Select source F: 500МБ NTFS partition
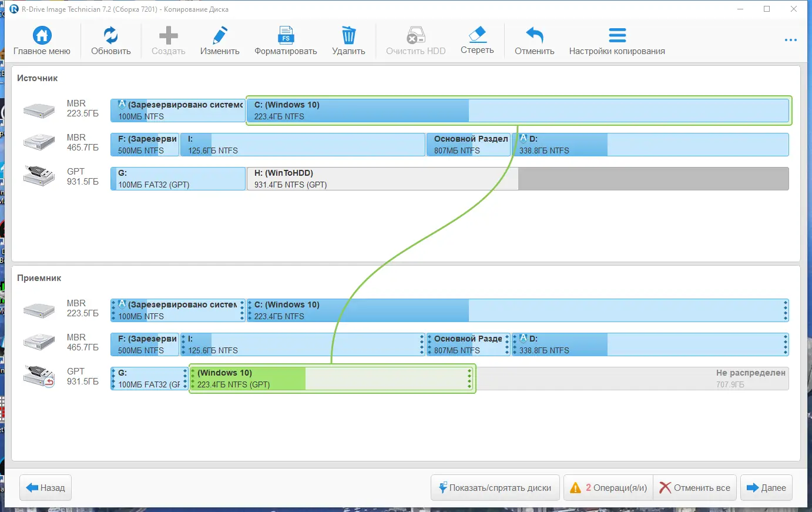This screenshot has width=812, height=512. [145, 145]
